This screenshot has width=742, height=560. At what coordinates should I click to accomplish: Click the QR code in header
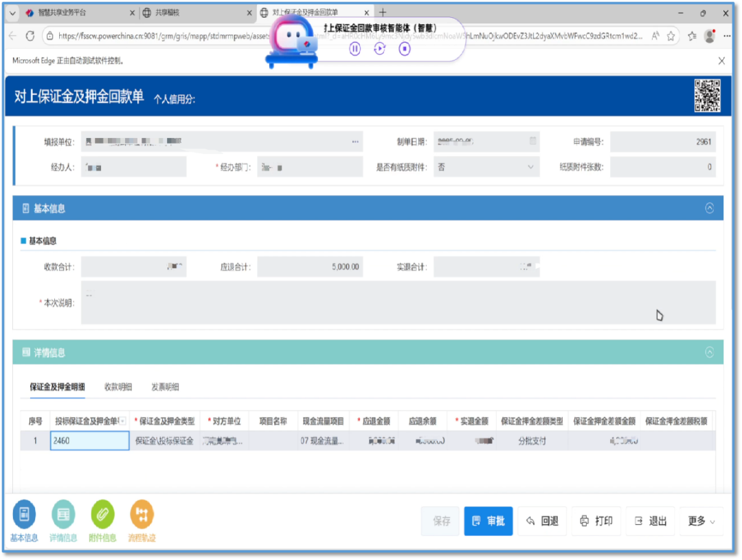tap(707, 96)
